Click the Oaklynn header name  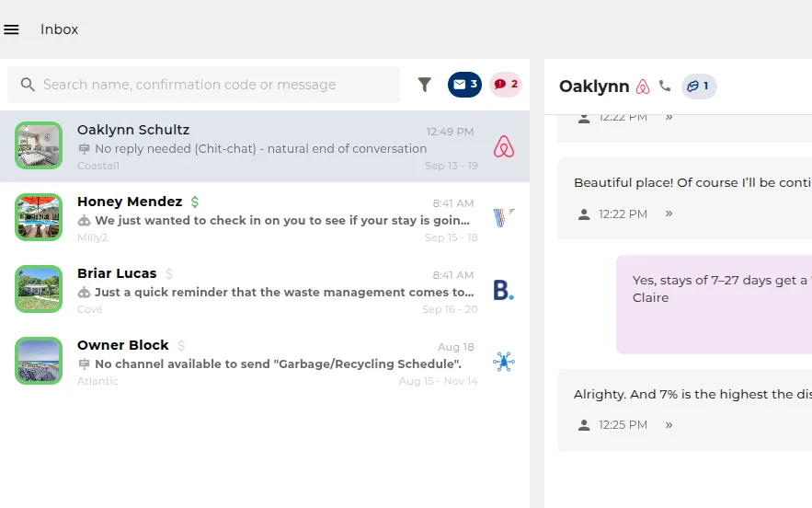pyautogui.click(x=594, y=87)
